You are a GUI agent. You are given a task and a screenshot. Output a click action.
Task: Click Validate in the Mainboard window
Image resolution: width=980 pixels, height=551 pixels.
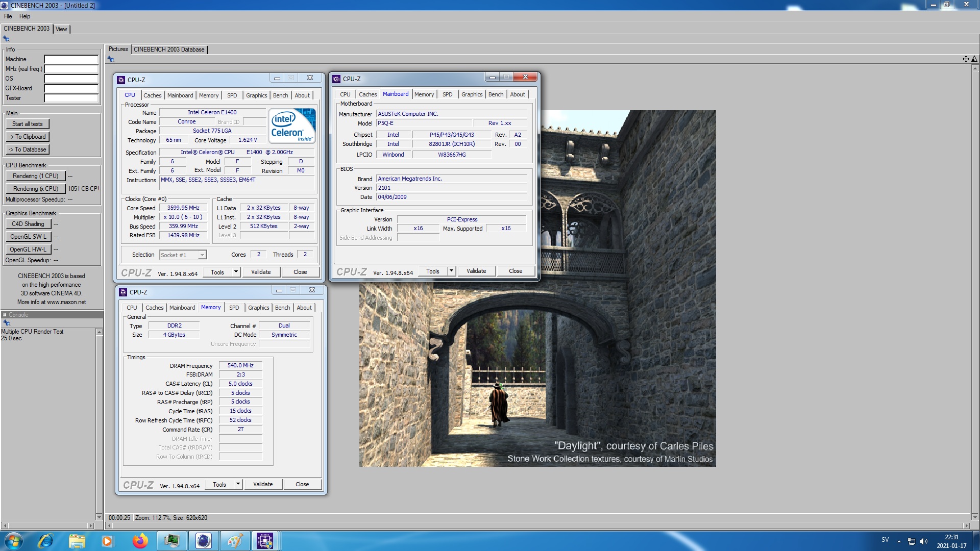point(476,271)
